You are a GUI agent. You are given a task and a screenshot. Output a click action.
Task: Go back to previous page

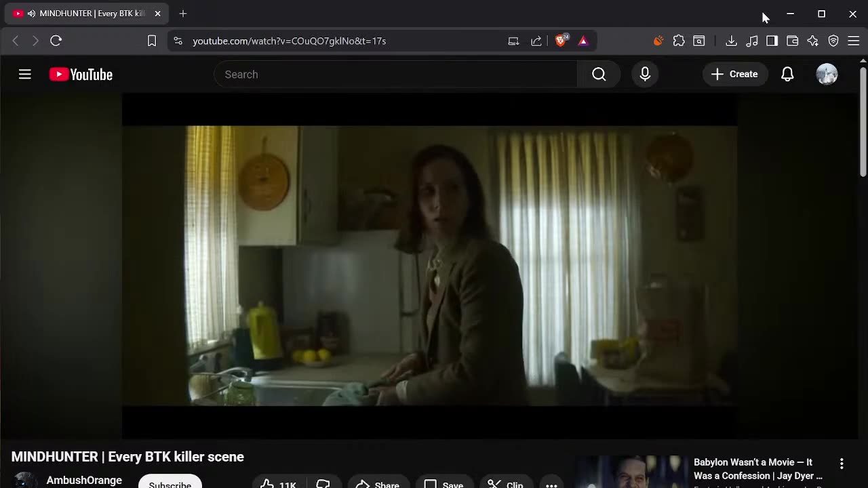coord(16,41)
